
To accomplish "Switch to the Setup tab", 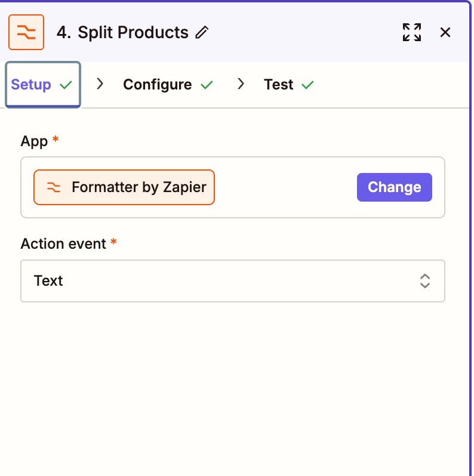I will tap(31, 85).
